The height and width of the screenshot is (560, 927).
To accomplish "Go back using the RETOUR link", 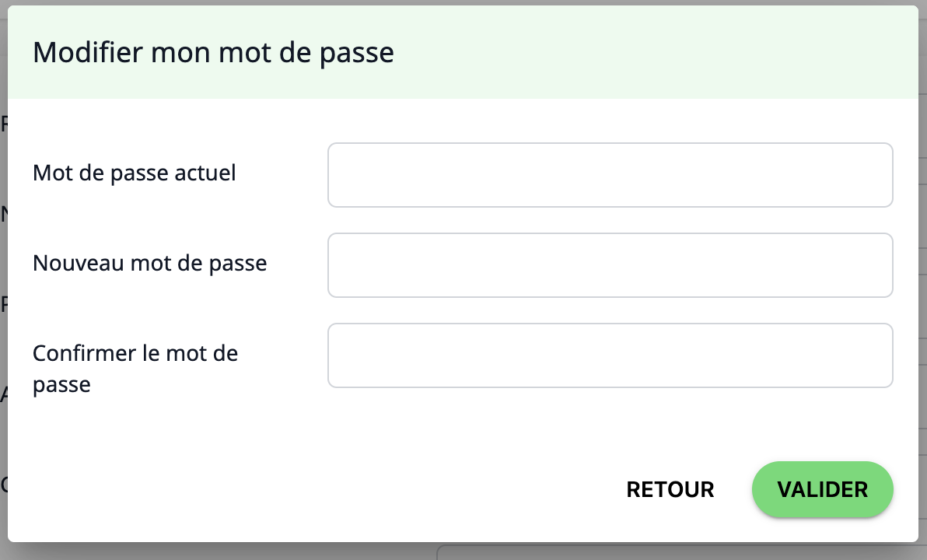I will pos(670,489).
